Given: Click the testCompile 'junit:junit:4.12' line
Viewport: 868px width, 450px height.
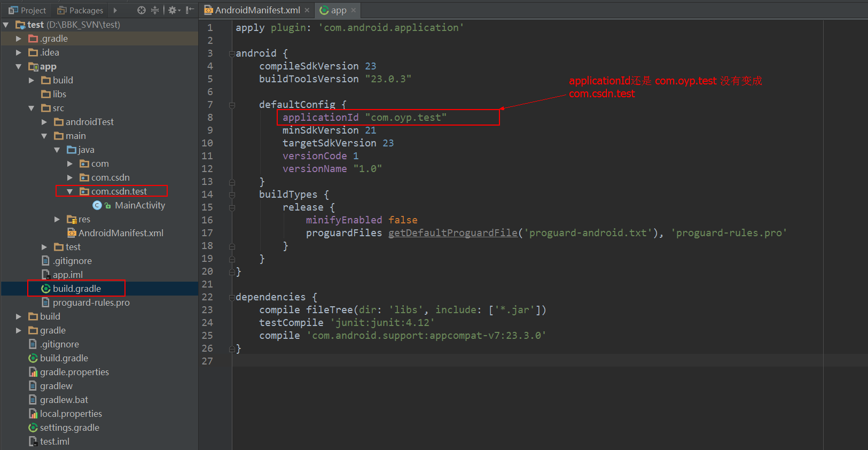Looking at the screenshot, I should [x=347, y=323].
